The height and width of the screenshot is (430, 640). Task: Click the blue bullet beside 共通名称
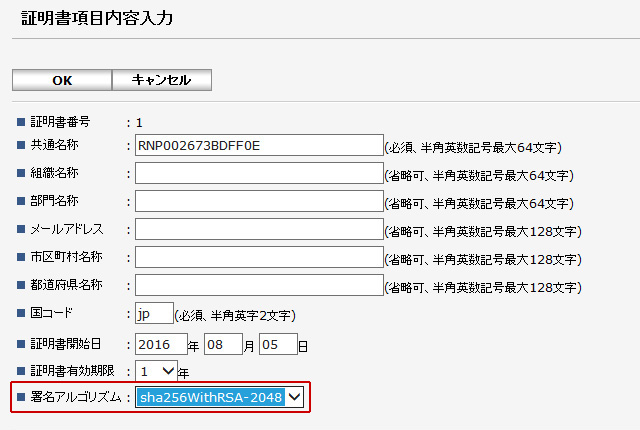21,146
